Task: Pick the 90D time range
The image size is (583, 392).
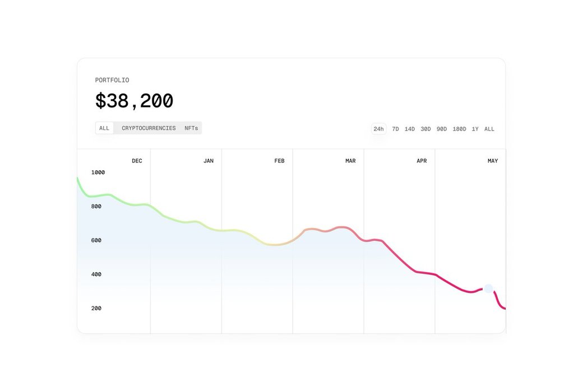Action: click(x=442, y=129)
